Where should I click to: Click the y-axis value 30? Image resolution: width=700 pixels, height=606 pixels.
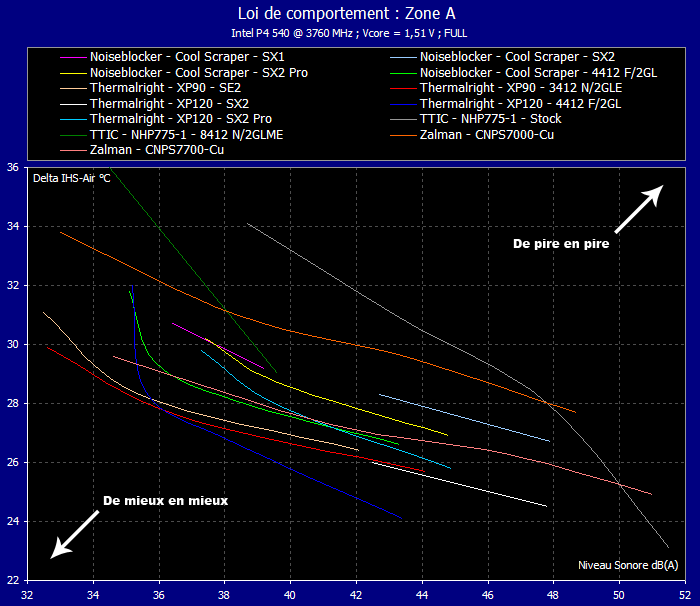(12, 344)
